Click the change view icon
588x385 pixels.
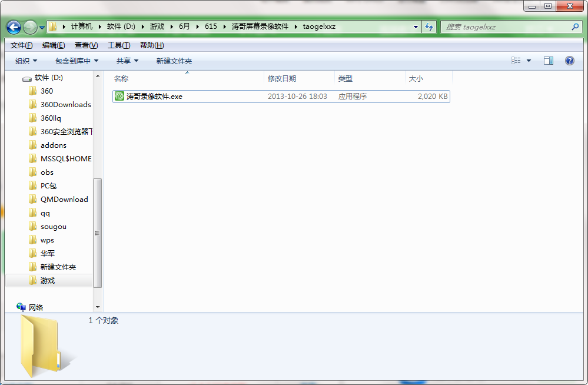coord(516,61)
